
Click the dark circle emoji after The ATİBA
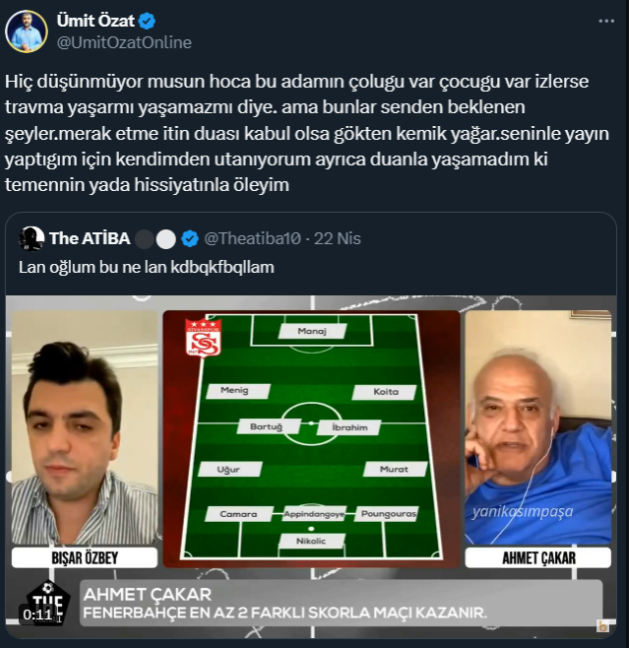pos(144,239)
